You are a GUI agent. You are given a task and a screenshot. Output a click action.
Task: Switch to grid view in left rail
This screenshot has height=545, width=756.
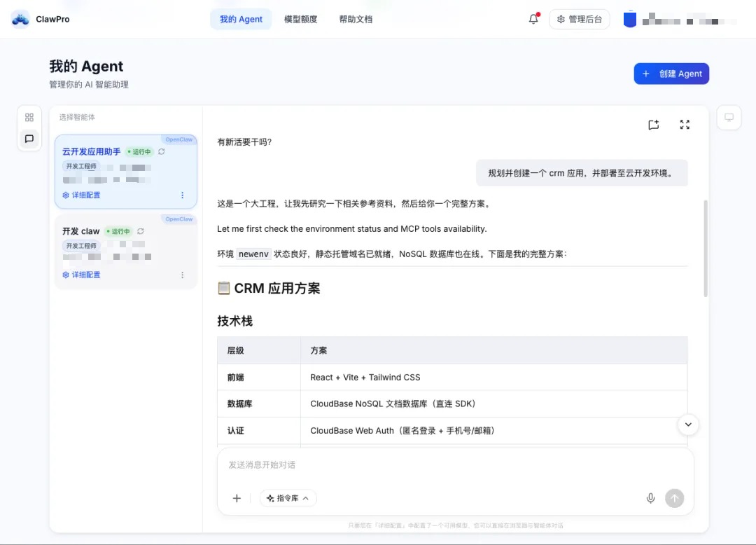click(29, 117)
